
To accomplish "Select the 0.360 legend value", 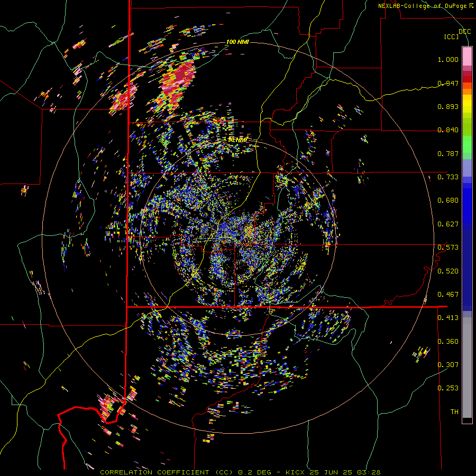I will click(448, 342).
